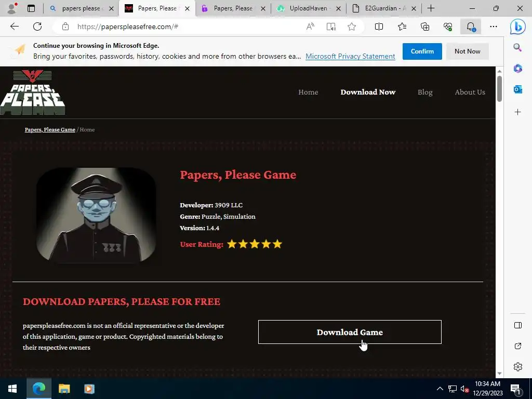The height and width of the screenshot is (399, 532).
Task: Switch to the purple-icon Papers, Please tab
Action: [233, 8]
